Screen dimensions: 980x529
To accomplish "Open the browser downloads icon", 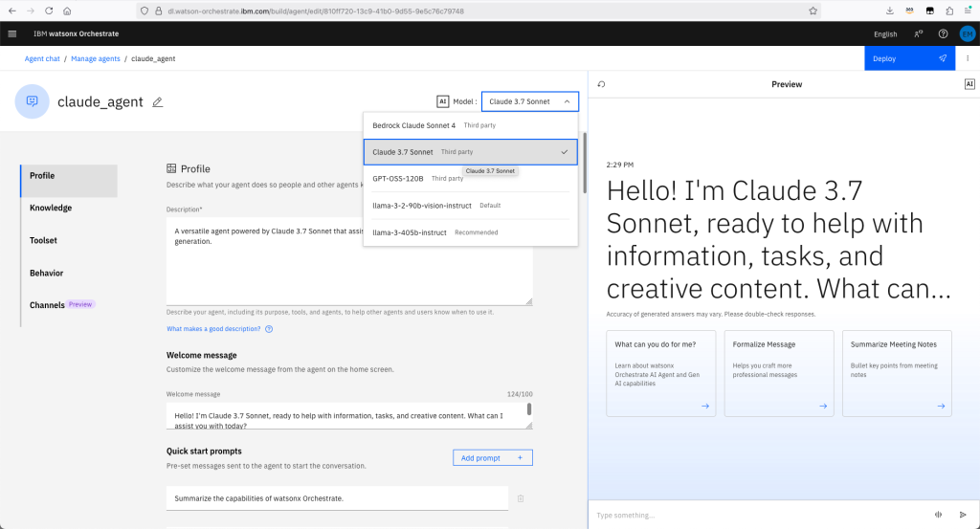I will point(889,11).
